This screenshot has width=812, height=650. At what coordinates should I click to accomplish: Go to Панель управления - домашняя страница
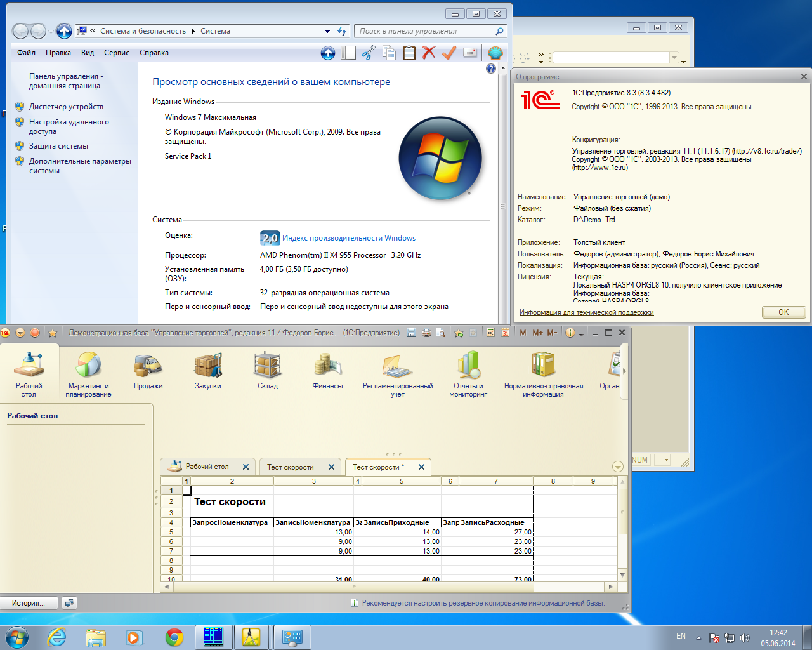point(66,81)
